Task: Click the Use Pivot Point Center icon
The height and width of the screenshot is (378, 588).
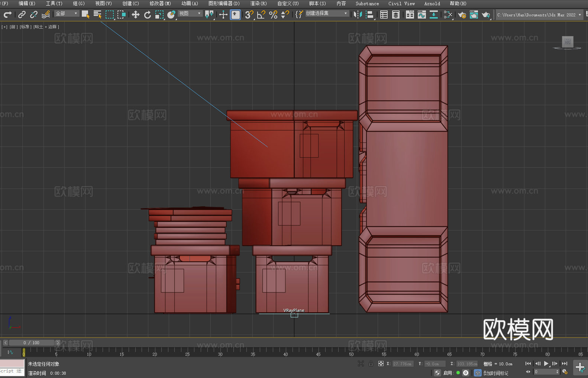Action: 209,14
